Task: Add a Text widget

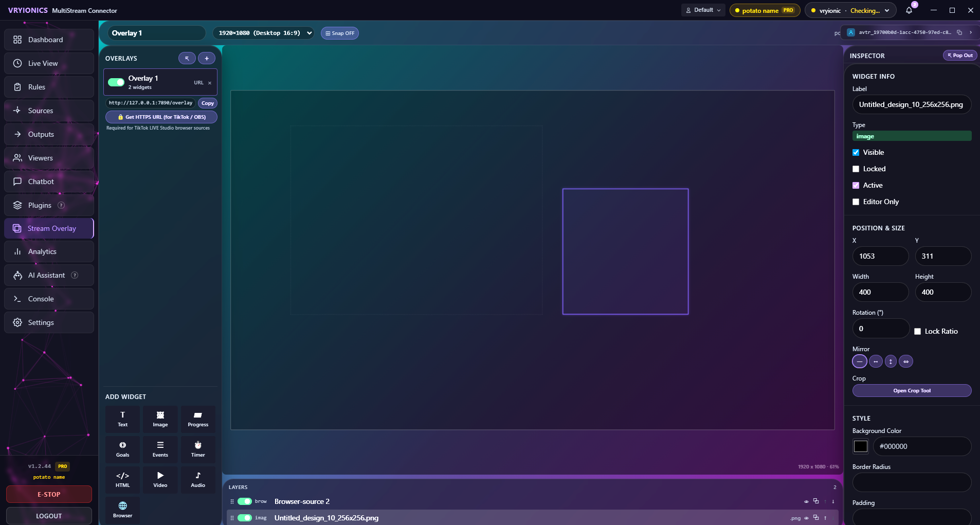Action: (122, 419)
